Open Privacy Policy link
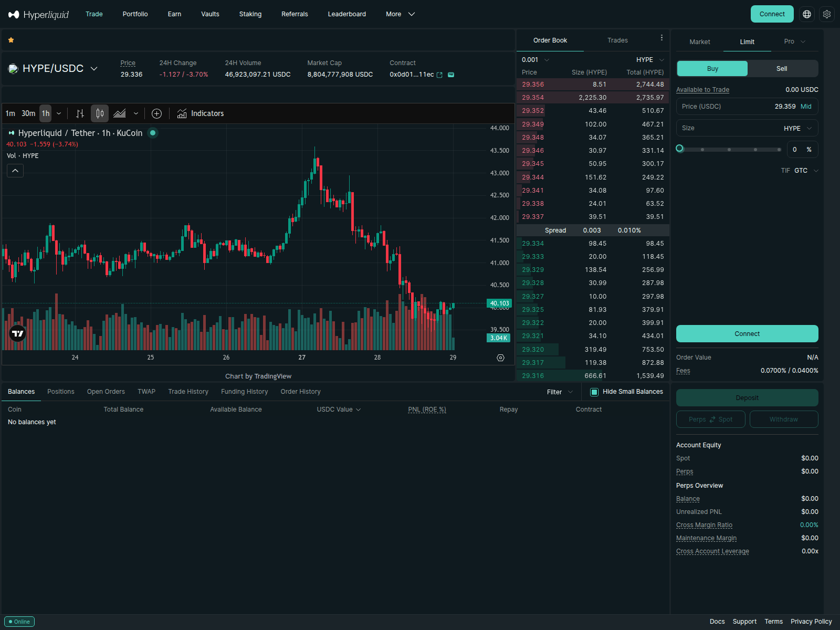The height and width of the screenshot is (630, 840). coord(811,622)
